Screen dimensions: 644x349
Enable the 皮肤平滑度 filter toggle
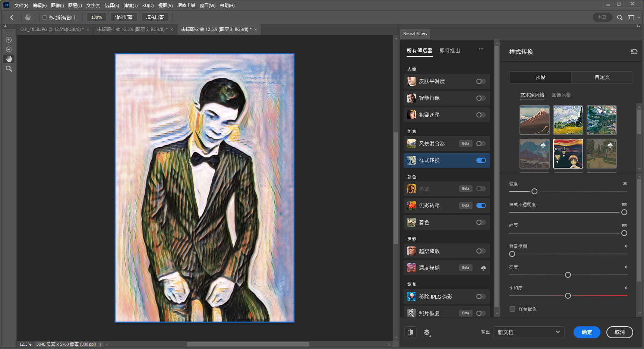[x=481, y=81]
